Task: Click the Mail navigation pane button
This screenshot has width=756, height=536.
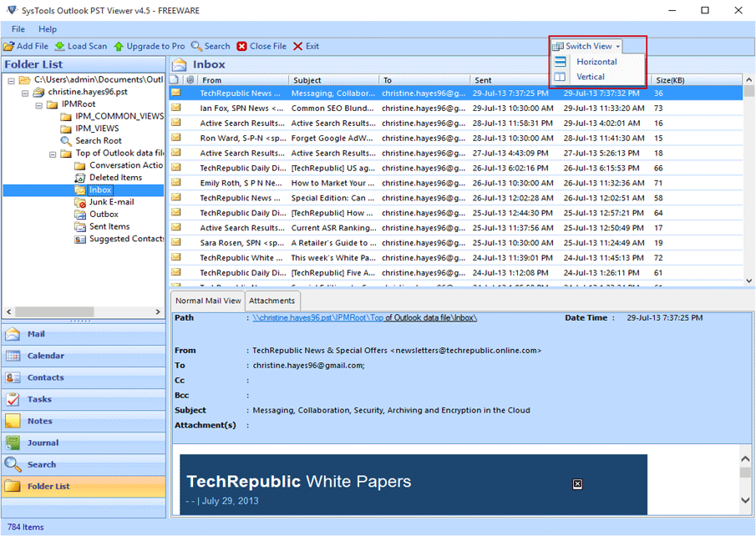Action: click(84, 334)
